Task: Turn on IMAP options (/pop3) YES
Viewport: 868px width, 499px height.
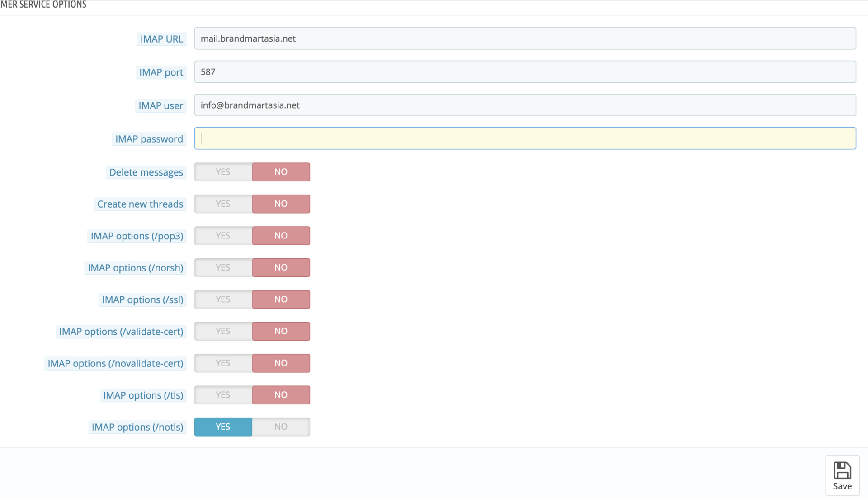Action: (223, 236)
